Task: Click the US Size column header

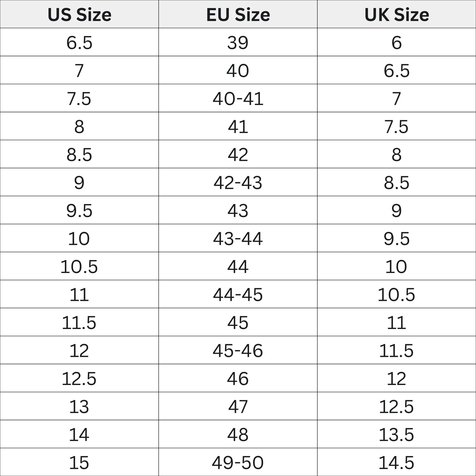Action: click(x=79, y=15)
